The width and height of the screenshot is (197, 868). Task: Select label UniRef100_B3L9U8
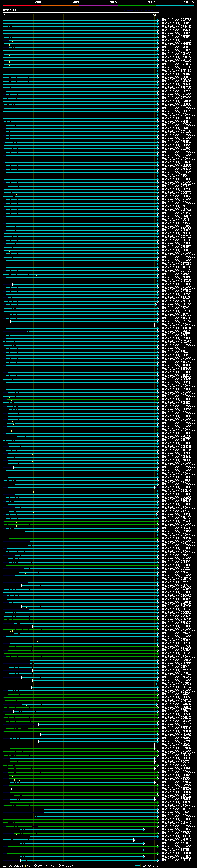click(177, 453)
